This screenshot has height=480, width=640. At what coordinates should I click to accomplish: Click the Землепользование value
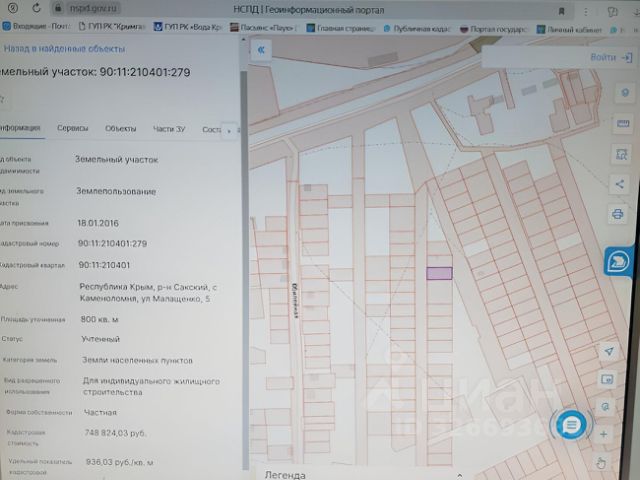pos(116,191)
